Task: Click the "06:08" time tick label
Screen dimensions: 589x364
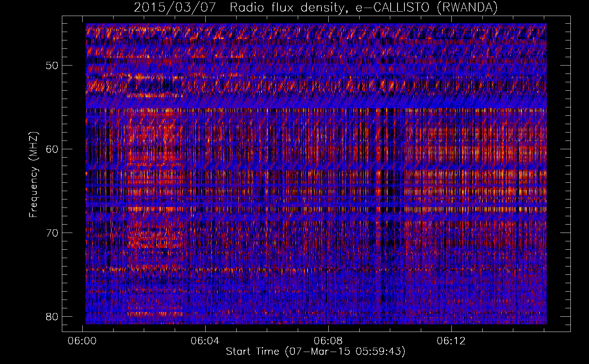Action: [328, 341]
